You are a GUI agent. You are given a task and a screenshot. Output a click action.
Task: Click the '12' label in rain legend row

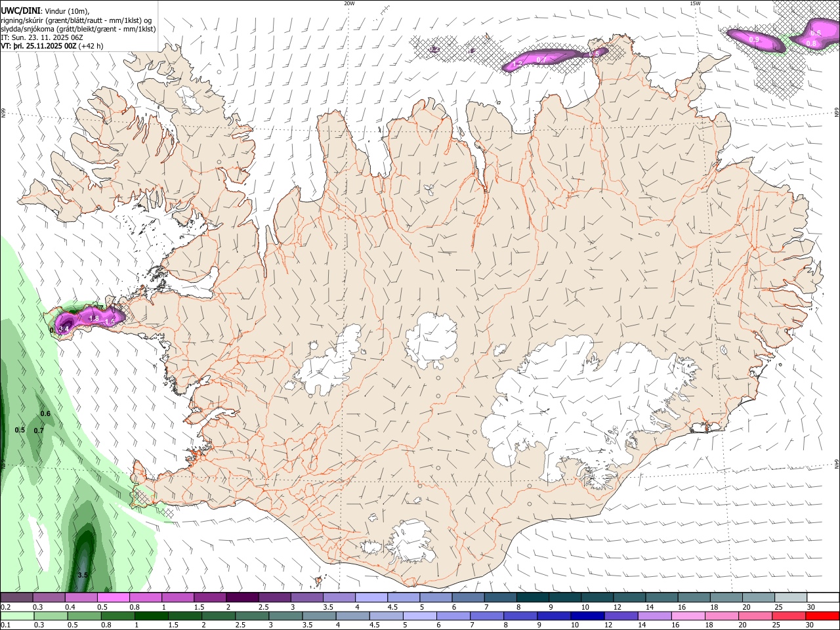point(608,625)
